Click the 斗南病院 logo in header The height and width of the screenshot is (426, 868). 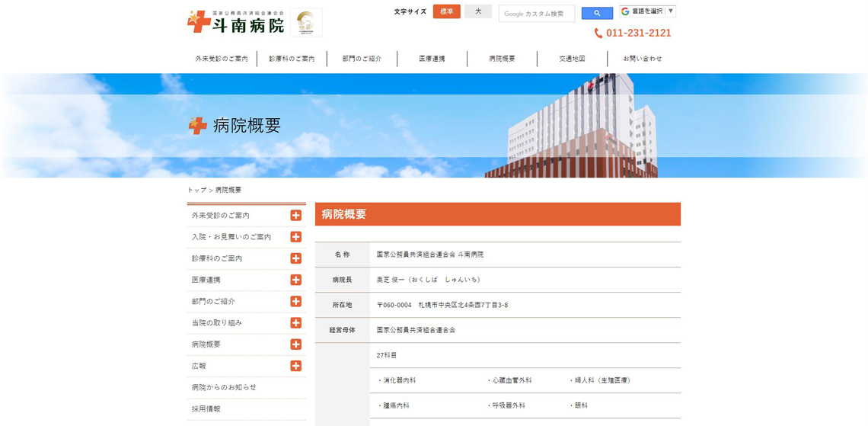click(x=236, y=21)
